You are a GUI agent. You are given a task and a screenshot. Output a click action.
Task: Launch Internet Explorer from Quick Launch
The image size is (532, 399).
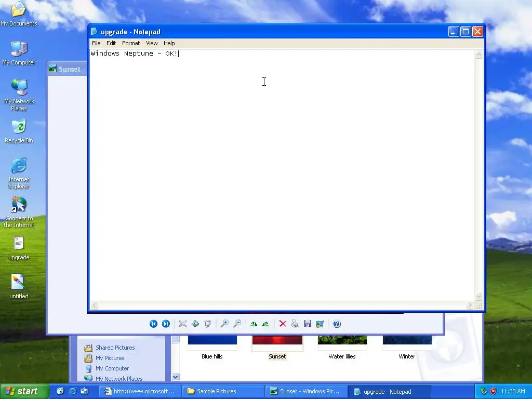(x=72, y=391)
